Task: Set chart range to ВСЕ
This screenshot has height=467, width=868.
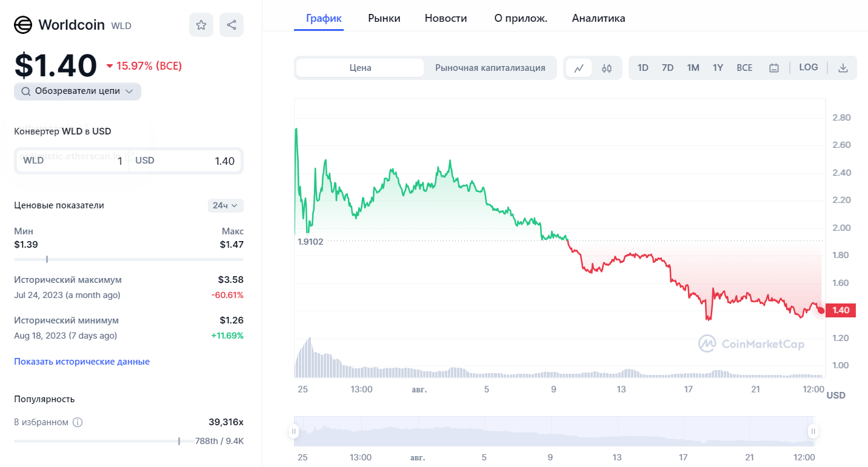Action: point(744,68)
